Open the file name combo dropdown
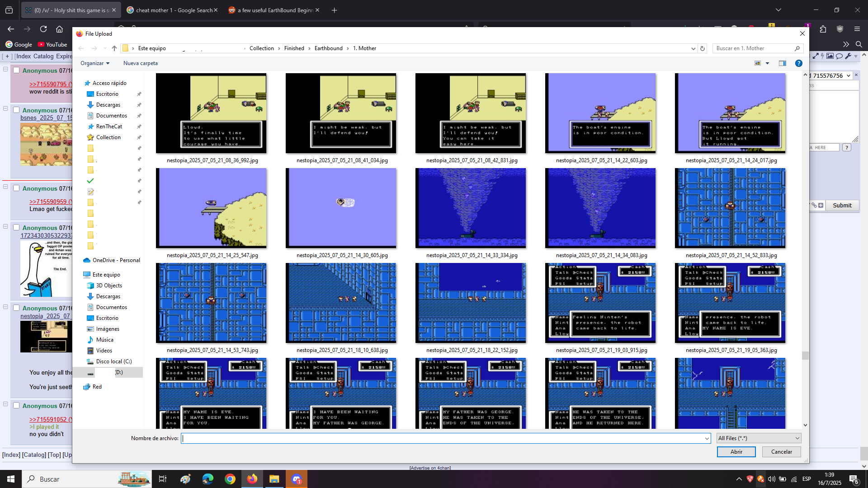The image size is (868, 488). pos(707,438)
